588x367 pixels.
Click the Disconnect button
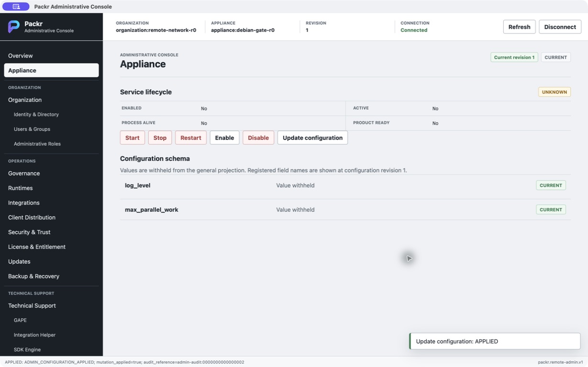point(560,27)
